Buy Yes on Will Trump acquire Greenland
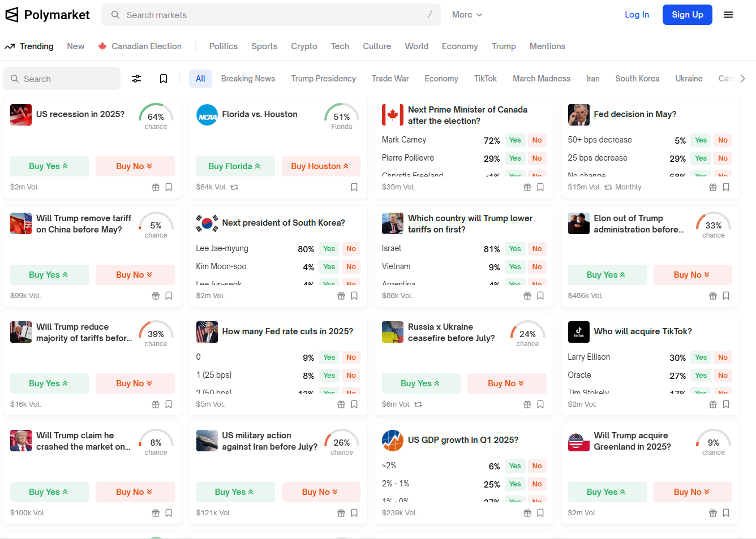The height and width of the screenshot is (539, 756). 607,492
